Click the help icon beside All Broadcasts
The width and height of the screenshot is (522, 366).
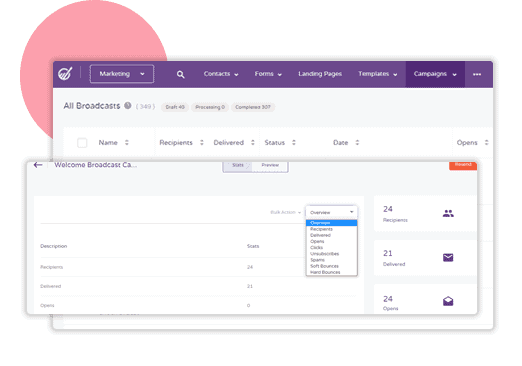pos(128,106)
